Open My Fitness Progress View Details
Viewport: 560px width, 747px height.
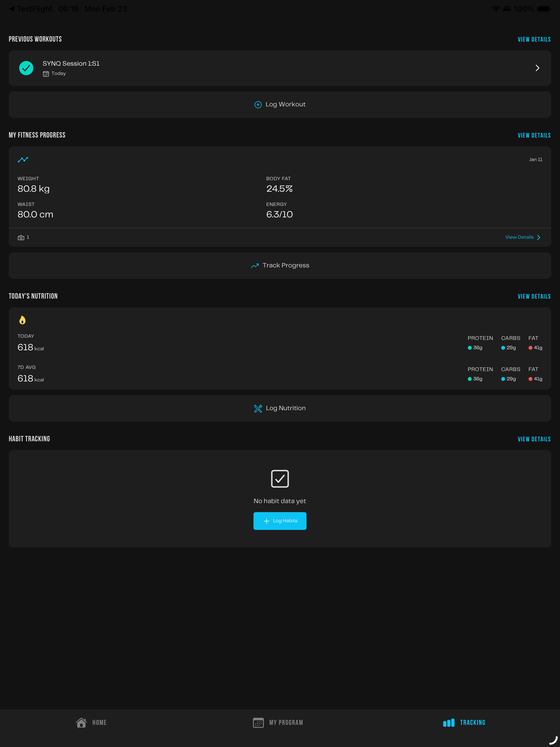click(534, 135)
